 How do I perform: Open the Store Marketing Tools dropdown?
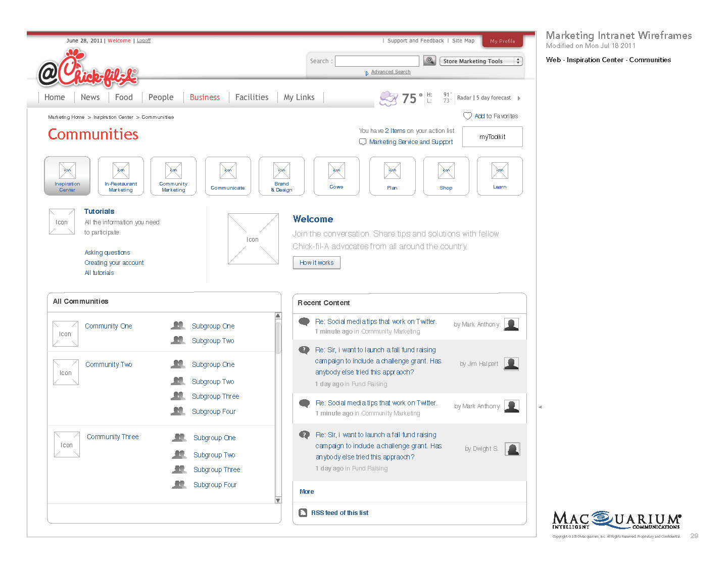click(x=480, y=61)
